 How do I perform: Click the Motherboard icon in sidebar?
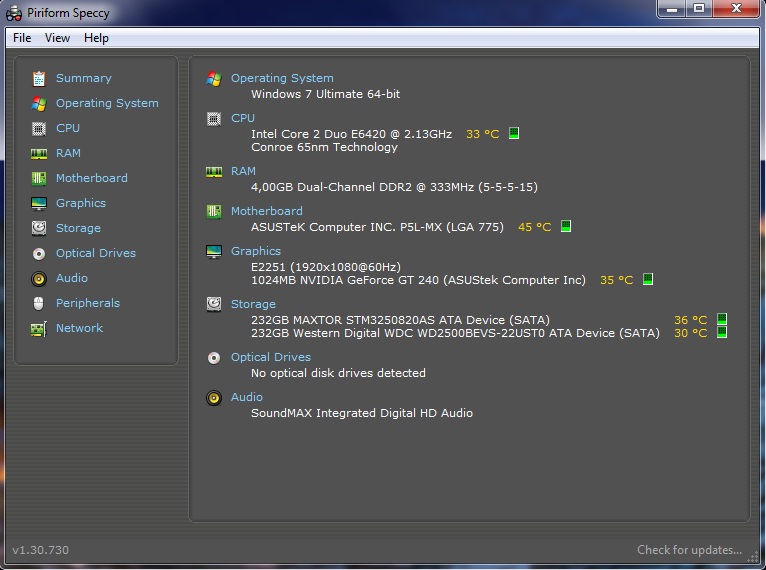(x=39, y=178)
